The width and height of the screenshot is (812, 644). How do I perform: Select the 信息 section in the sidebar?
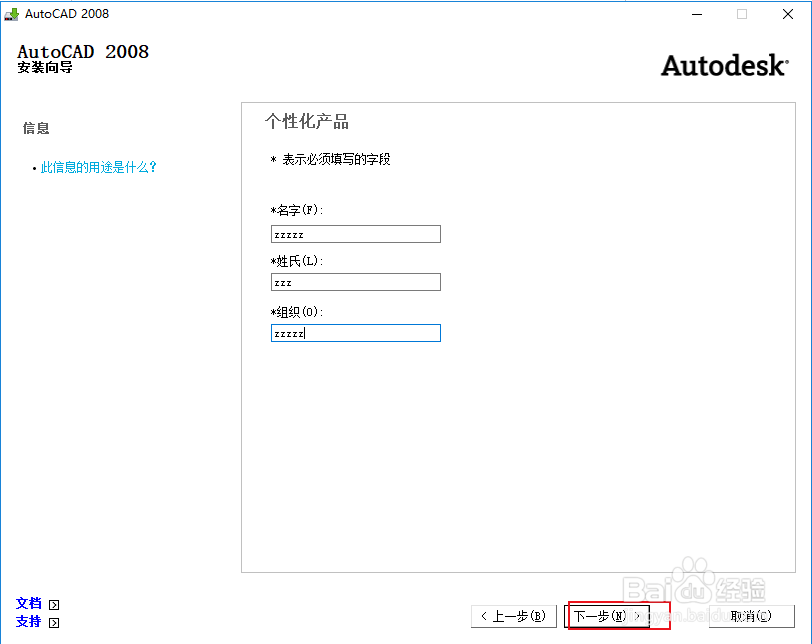tap(36, 128)
